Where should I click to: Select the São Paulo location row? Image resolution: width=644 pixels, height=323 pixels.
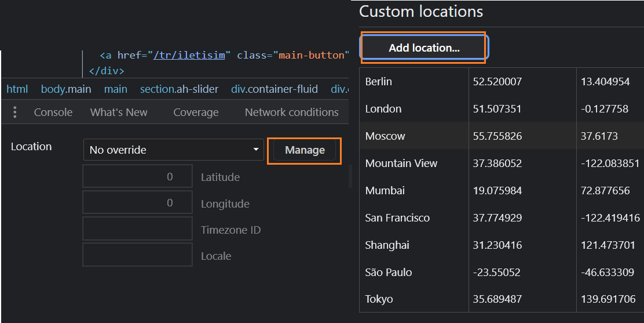(502, 272)
